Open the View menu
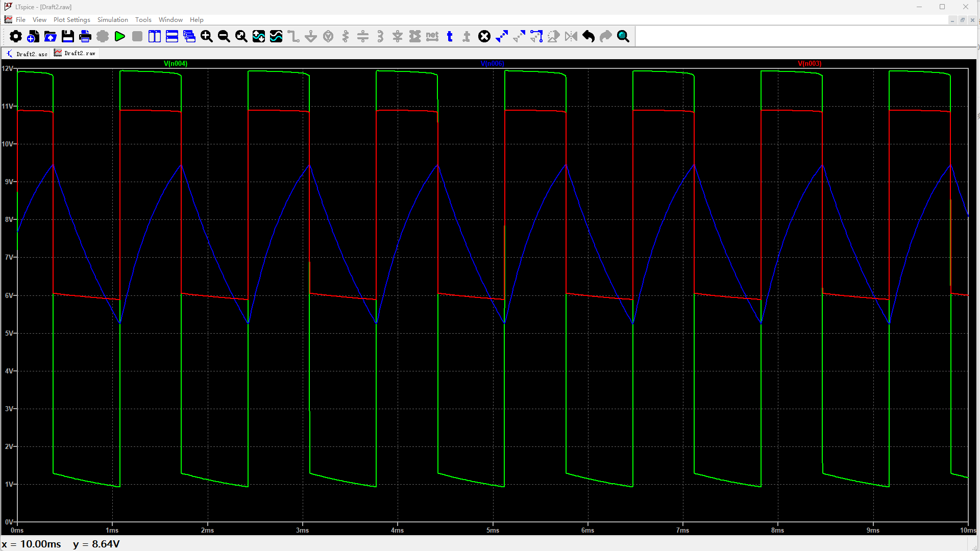 coord(39,19)
